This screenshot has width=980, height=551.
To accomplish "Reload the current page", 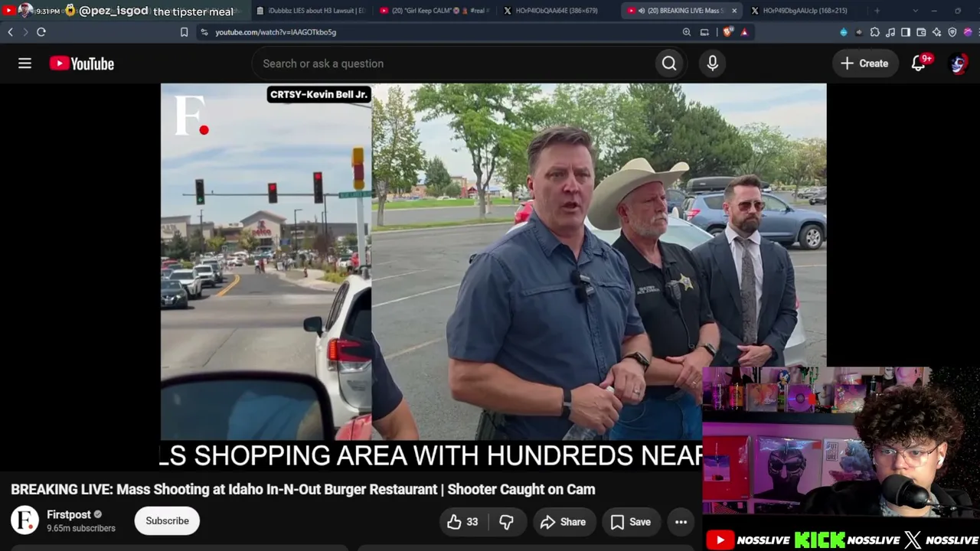I will 41,32.
